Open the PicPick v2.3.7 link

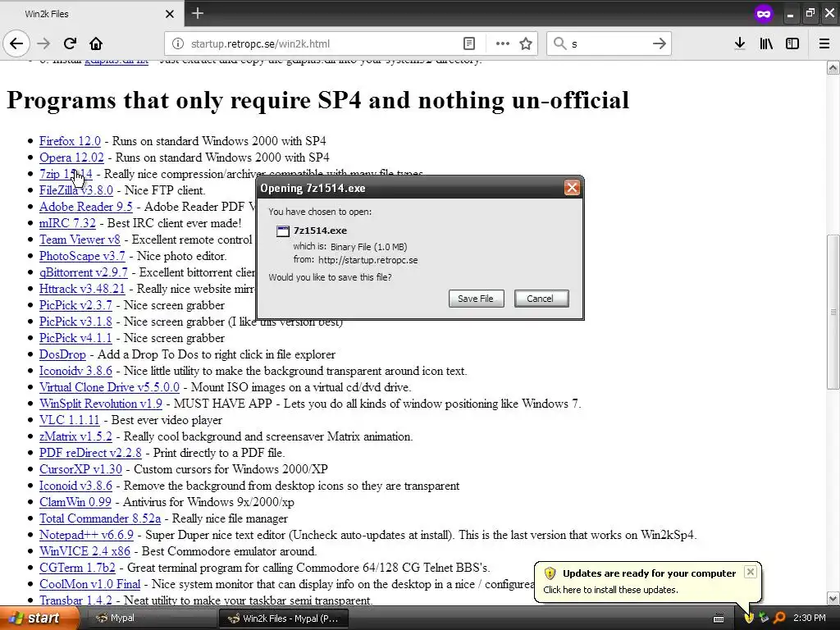(75, 305)
